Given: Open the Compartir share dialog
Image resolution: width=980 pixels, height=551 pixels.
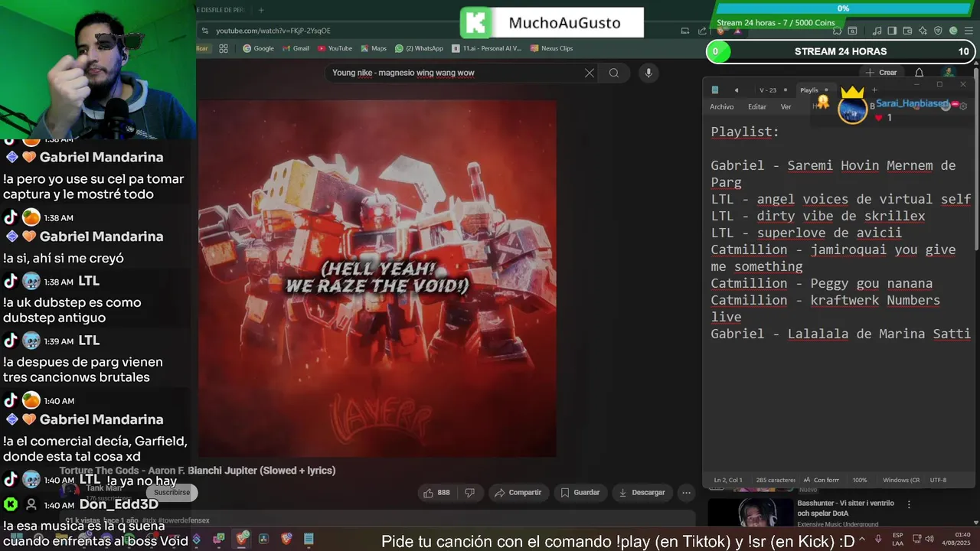Looking at the screenshot, I should click(x=518, y=492).
